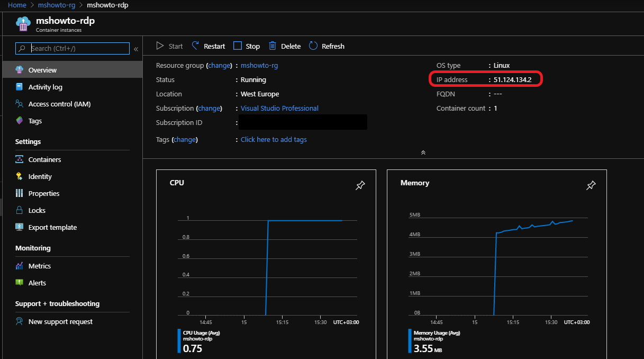Viewport: 644px width, 359px height.
Task: Click the Delete trash can icon
Action: pyautogui.click(x=273, y=46)
